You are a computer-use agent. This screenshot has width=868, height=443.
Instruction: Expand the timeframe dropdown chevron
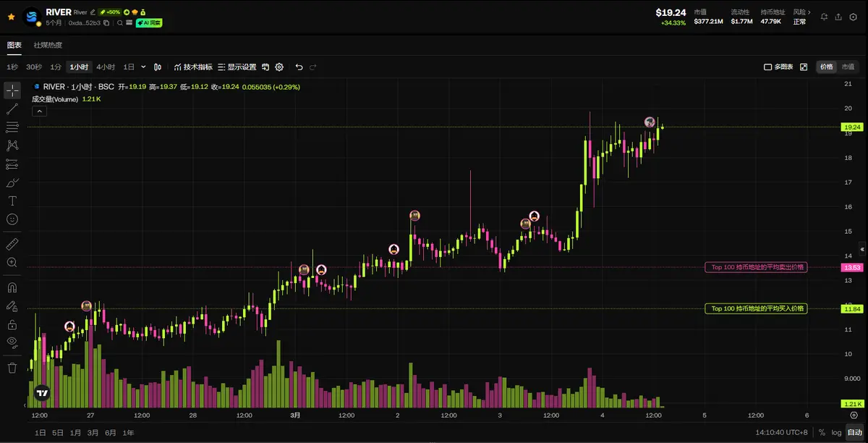[x=143, y=67]
